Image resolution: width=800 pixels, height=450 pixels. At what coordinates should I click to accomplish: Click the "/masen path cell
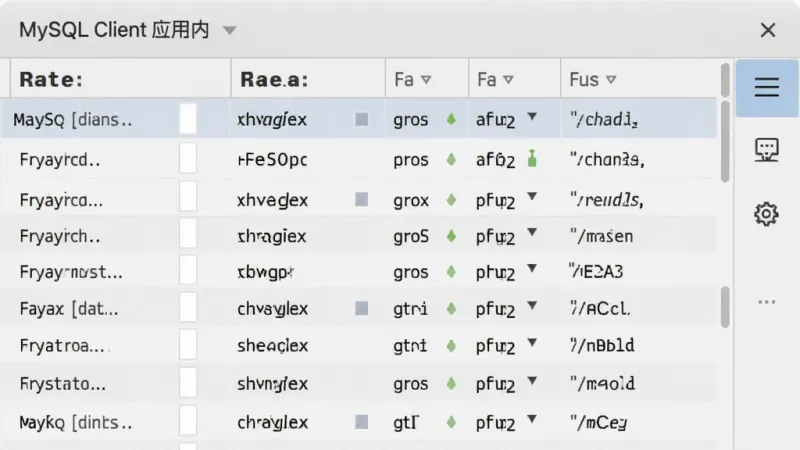(x=601, y=236)
